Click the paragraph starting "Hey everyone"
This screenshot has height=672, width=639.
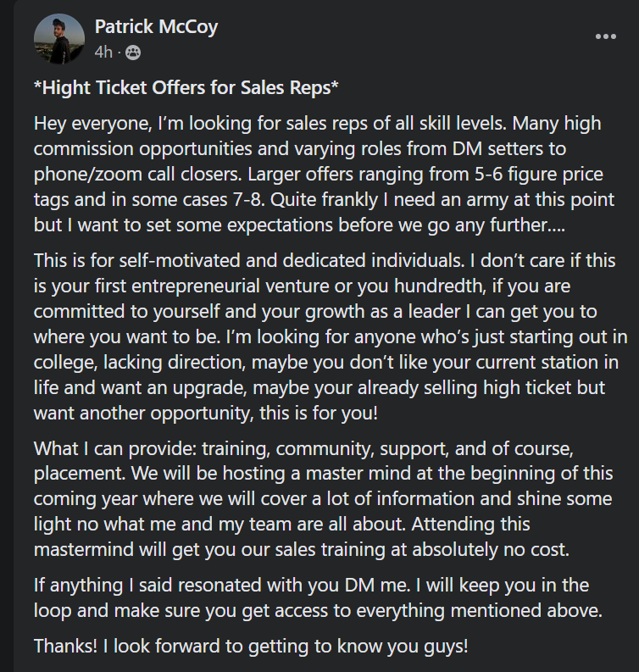[319, 175]
